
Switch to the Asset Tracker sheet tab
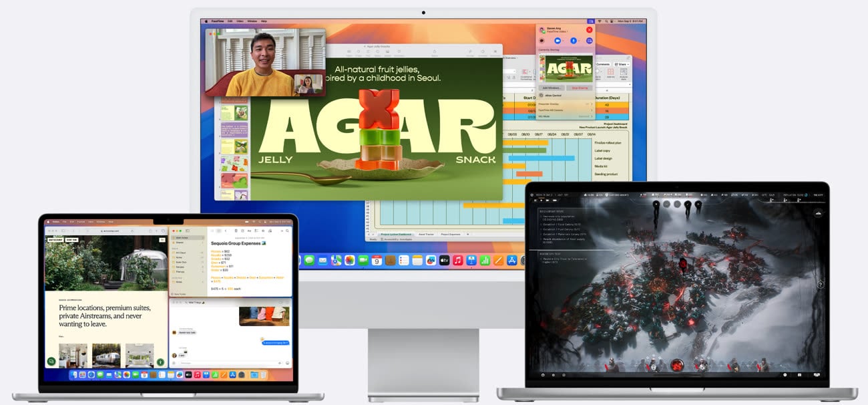(426, 234)
